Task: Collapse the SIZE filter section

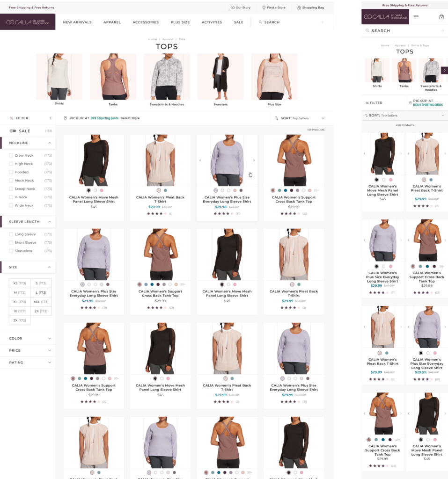Action: (50, 267)
